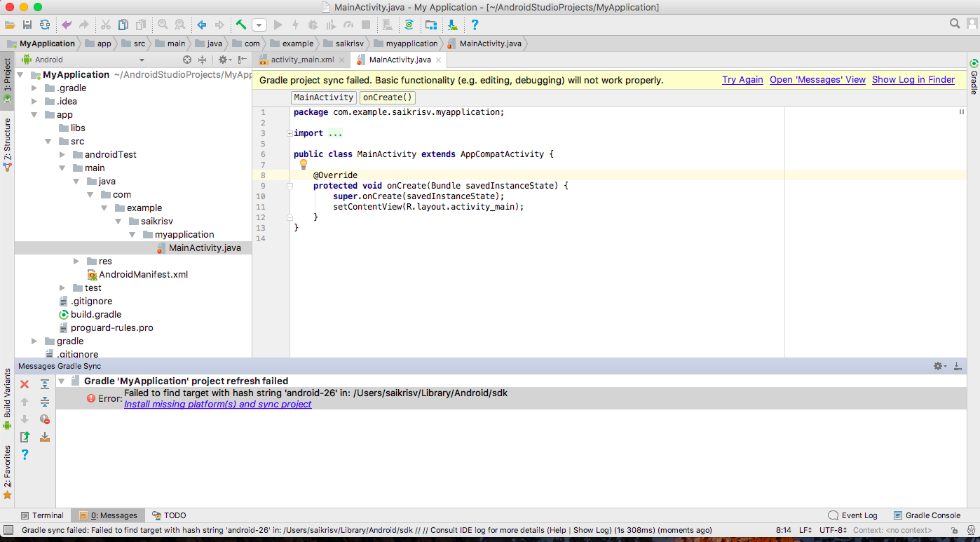This screenshot has height=542, width=980.
Task: Save all using the floppy disk icon
Action: tap(27, 25)
